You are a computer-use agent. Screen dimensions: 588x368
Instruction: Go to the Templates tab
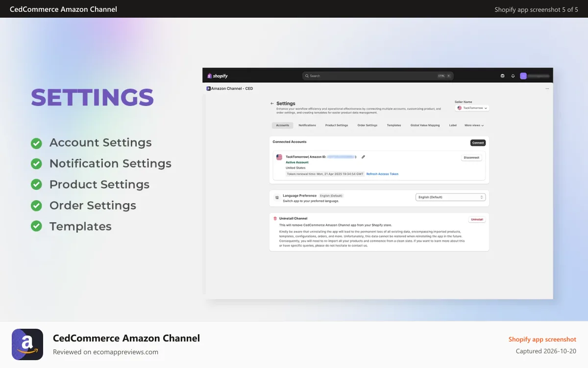pos(394,126)
